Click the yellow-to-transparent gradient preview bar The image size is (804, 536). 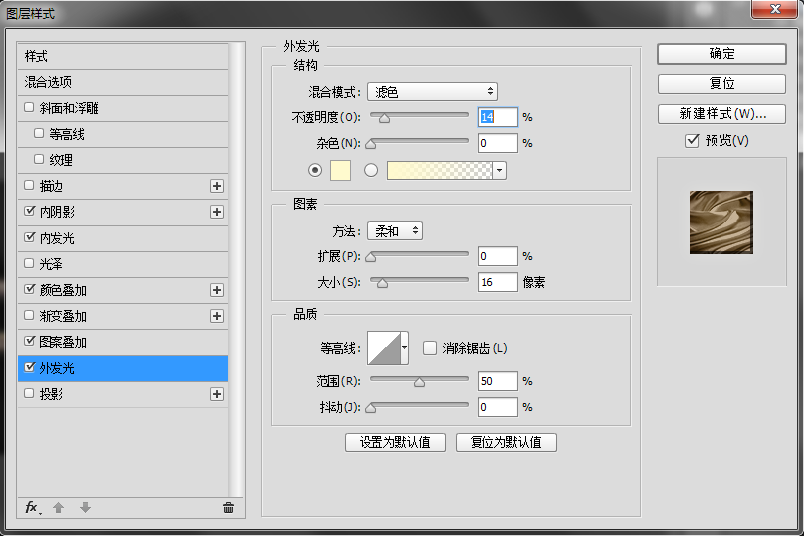tap(440, 170)
